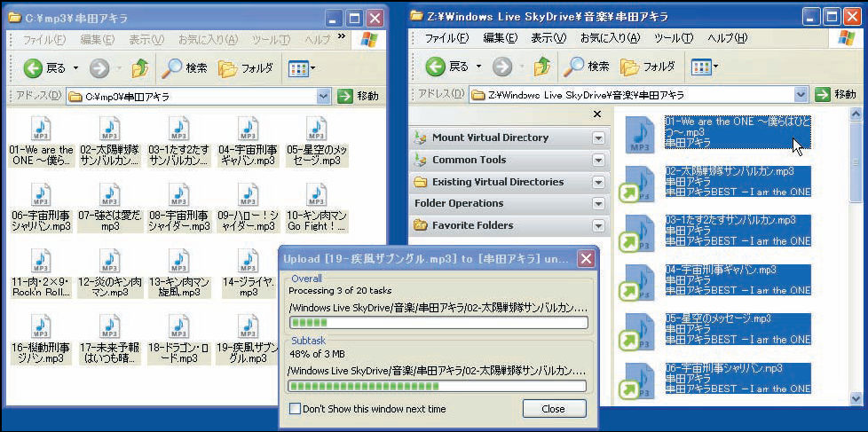Click the Up folder icon in left window
Viewport: 868px width, 432px height.
[139, 68]
